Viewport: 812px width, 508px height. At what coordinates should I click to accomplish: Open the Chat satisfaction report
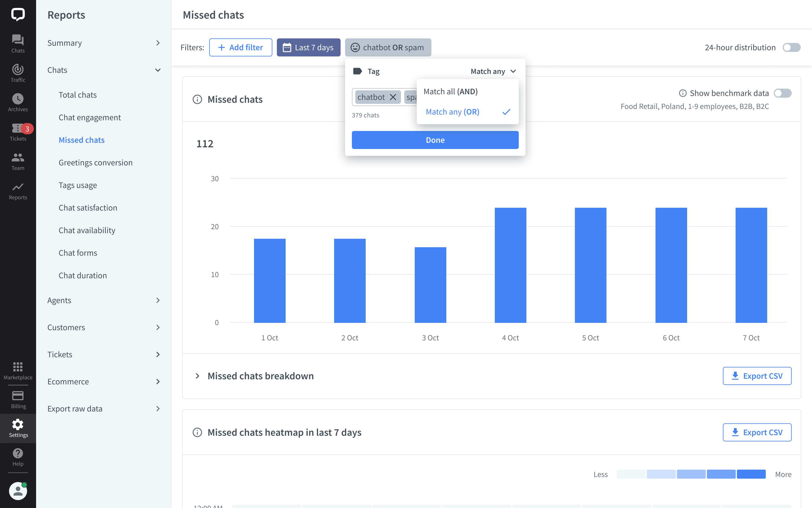(x=88, y=208)
